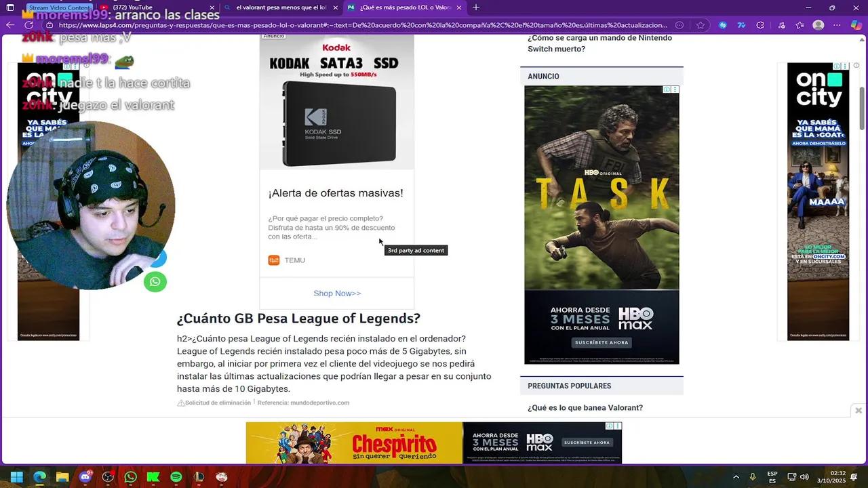868x488 pixels.
Task: Open AdChoices on right OnCity ad
Action: point(837,66)
